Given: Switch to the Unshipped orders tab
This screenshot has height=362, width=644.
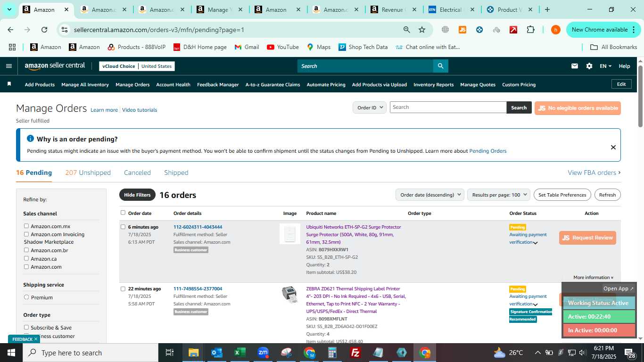Looking at the screenshot, I should pos(88,173).
